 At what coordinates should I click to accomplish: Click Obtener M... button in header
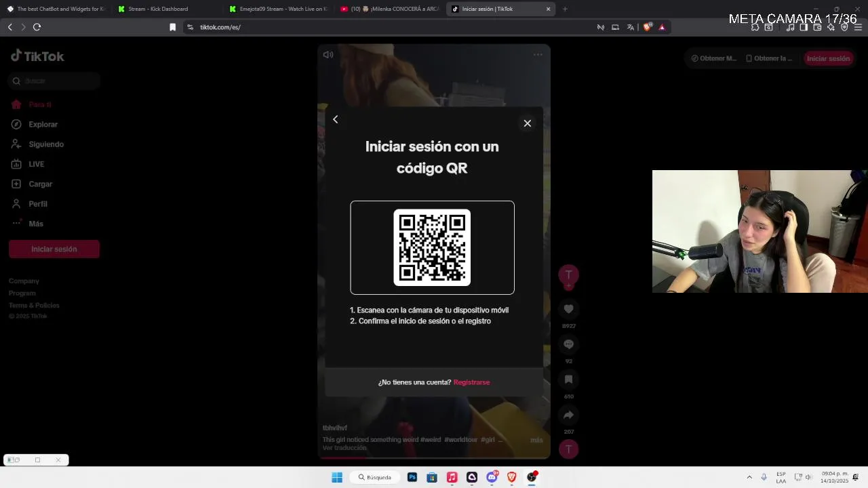click(713, 58)
